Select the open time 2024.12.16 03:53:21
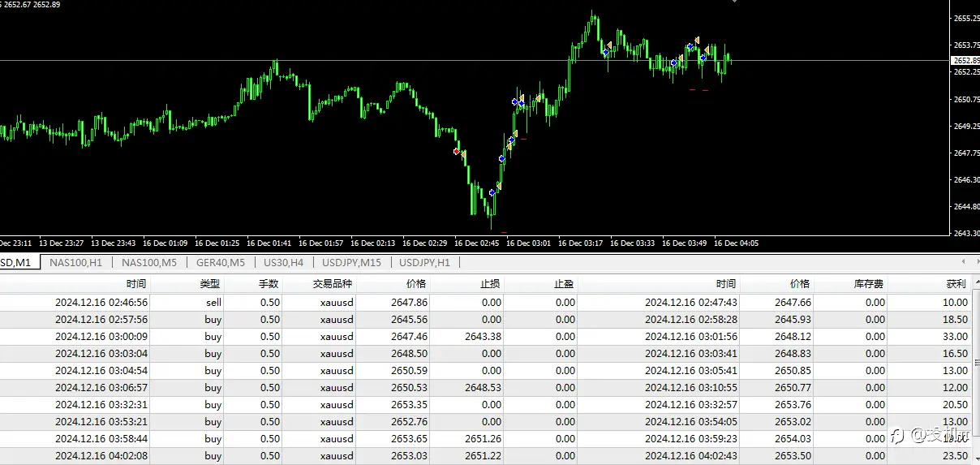 tap(101, 421)
